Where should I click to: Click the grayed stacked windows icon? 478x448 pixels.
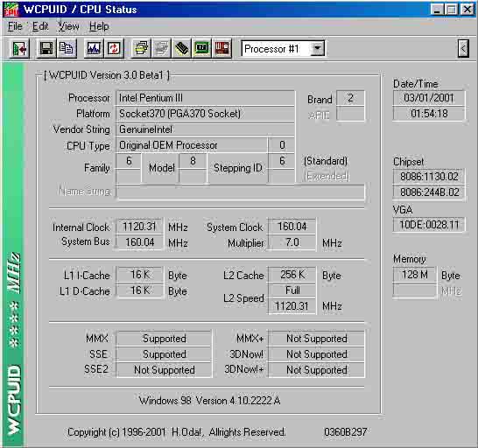pos(162,48)
